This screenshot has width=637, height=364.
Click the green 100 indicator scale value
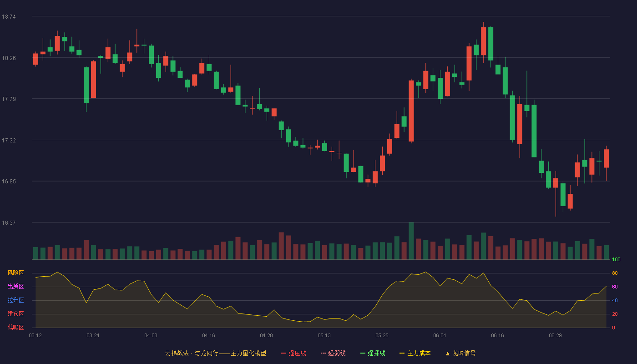616,260
